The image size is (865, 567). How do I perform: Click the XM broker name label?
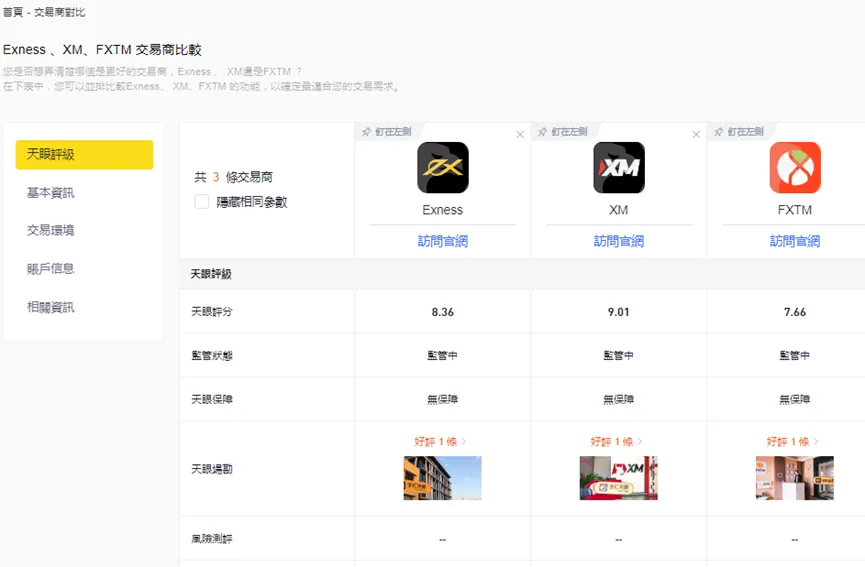tap(618, 210)
